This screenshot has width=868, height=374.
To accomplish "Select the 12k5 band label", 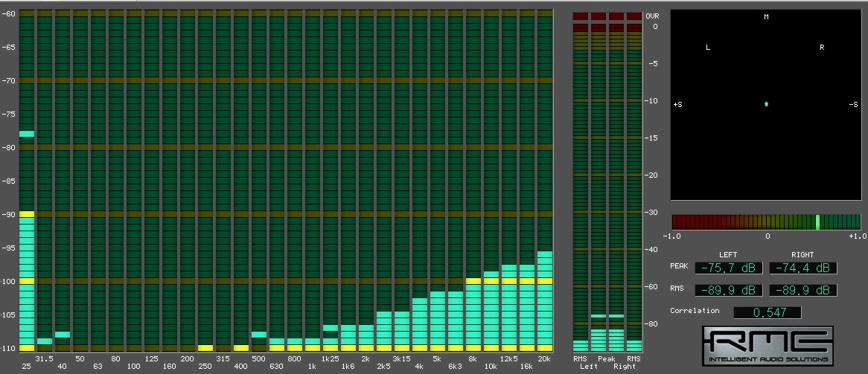I will pos(508,359).
